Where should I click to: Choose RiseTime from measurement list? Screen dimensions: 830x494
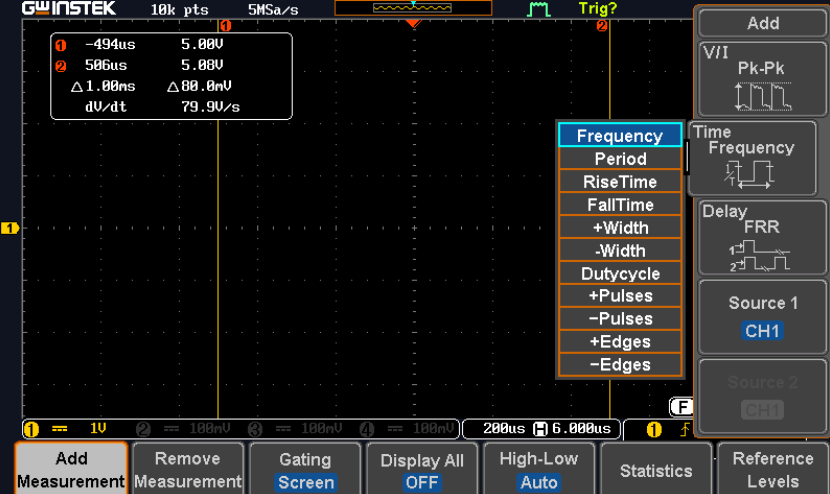pyautogui.click(x=620, y=182)
